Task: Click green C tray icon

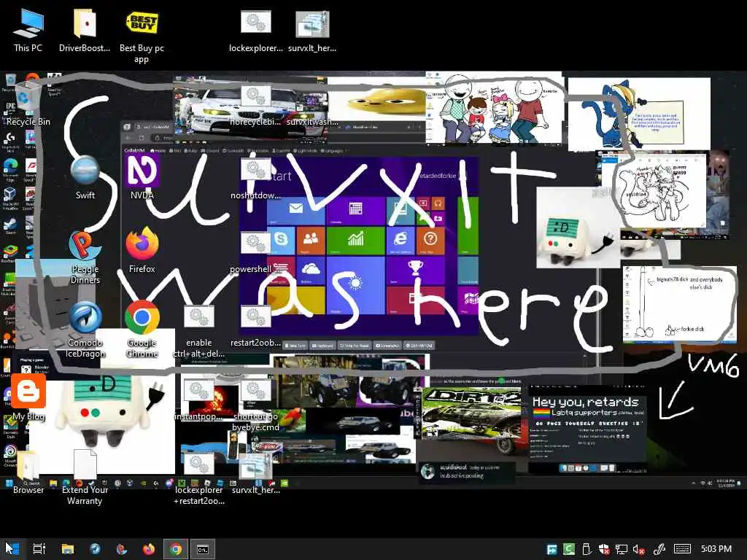Action: (x=569, y=550)
